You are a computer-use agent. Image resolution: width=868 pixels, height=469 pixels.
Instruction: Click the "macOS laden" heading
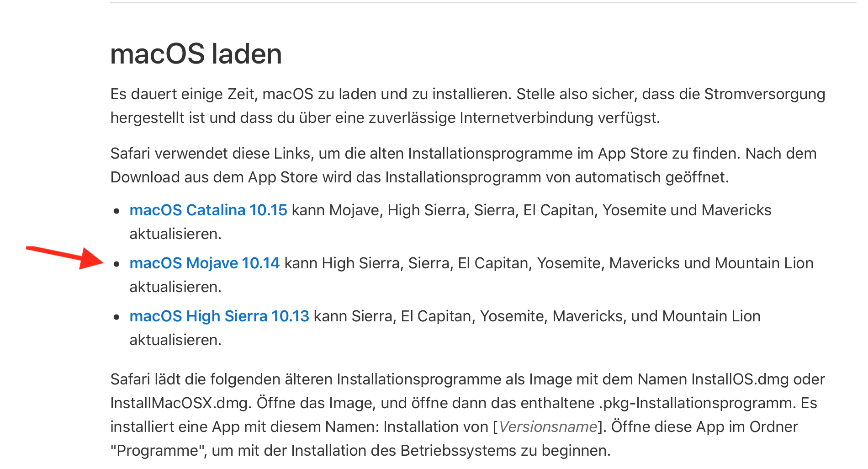(196, 54)
